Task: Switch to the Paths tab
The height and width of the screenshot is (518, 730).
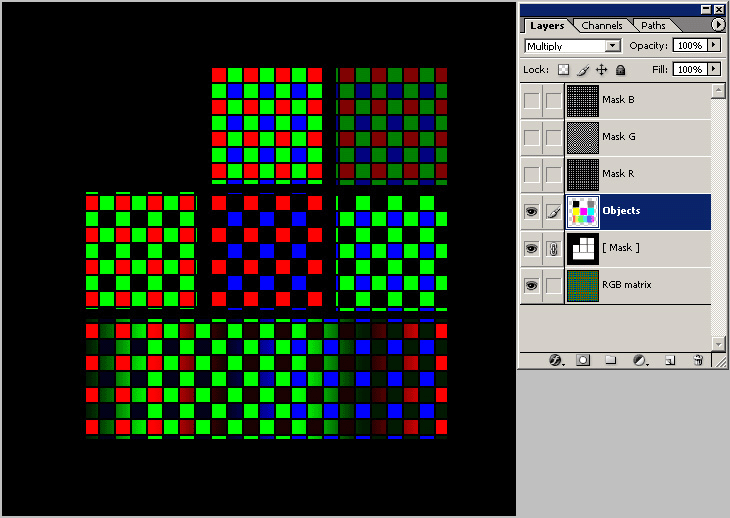Action: point(653,26)
